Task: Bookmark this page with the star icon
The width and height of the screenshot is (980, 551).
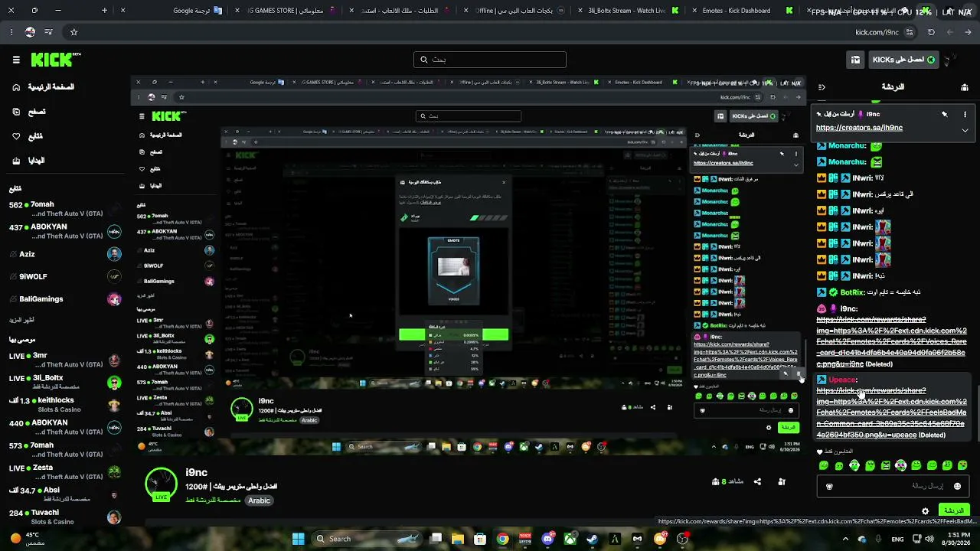Action: [73, 32]
